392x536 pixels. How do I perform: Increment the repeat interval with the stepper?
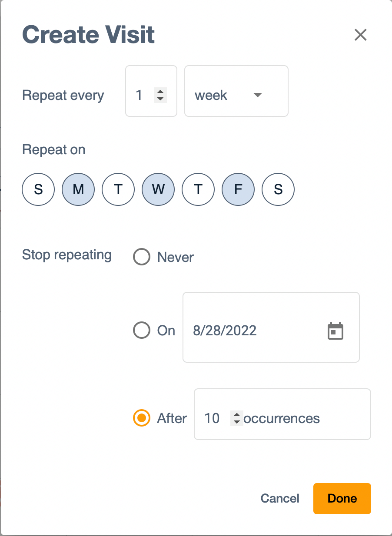[x=160, y=92]
